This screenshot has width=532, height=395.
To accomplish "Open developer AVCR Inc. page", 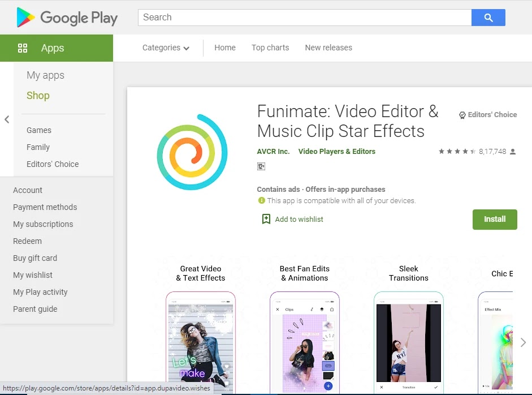I will [x=273, y=152].
